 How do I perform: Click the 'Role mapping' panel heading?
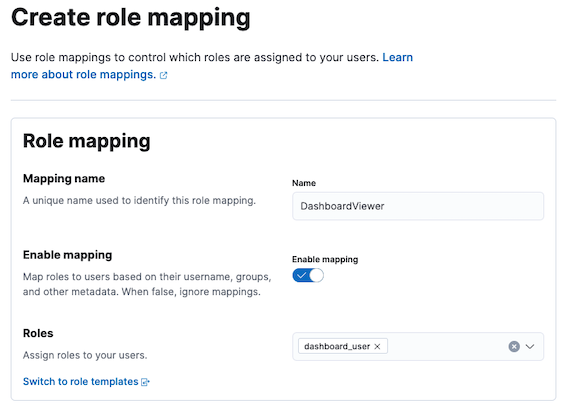[86, 141]
